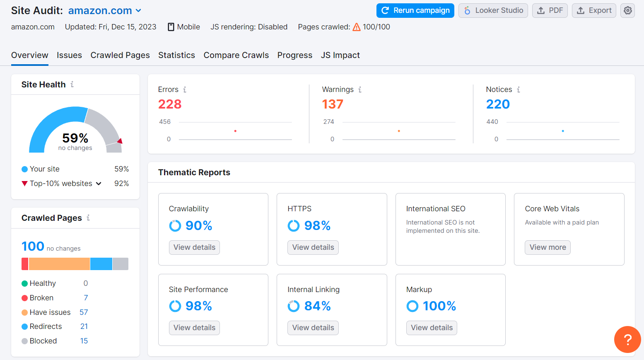Open the Statistics tab
Screen dimensions: 644x360
click(176, 55)
